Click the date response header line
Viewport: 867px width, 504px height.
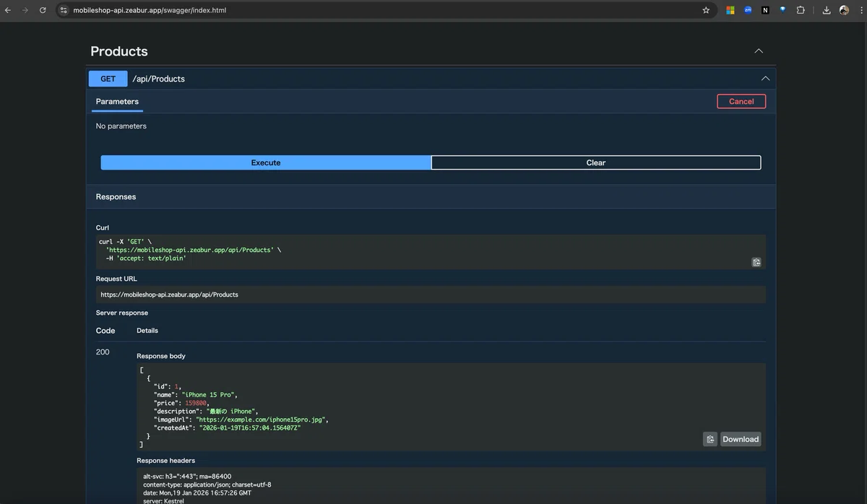pos(196,493)
